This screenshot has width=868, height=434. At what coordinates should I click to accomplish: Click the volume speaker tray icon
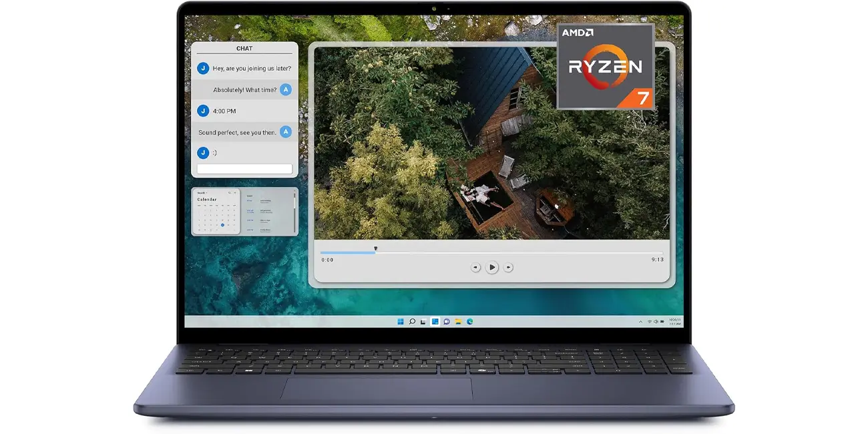click(x=656, y=322)
